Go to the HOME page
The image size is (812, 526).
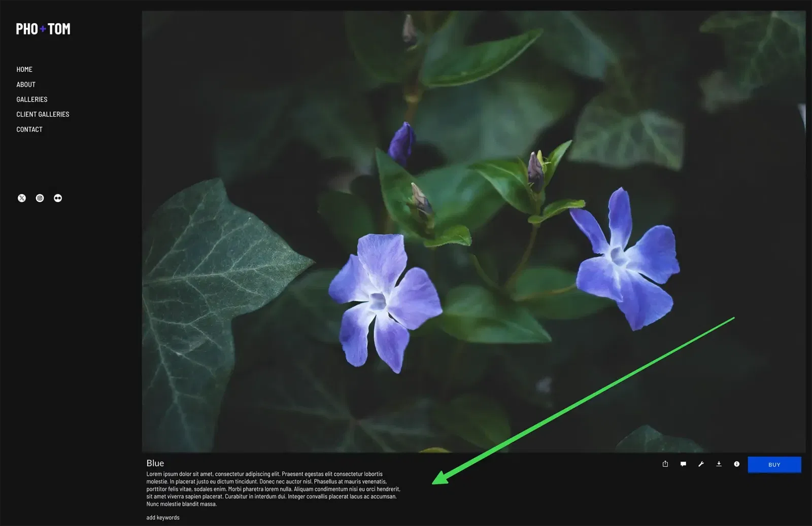pyautogui.click(x=24, y=69)
